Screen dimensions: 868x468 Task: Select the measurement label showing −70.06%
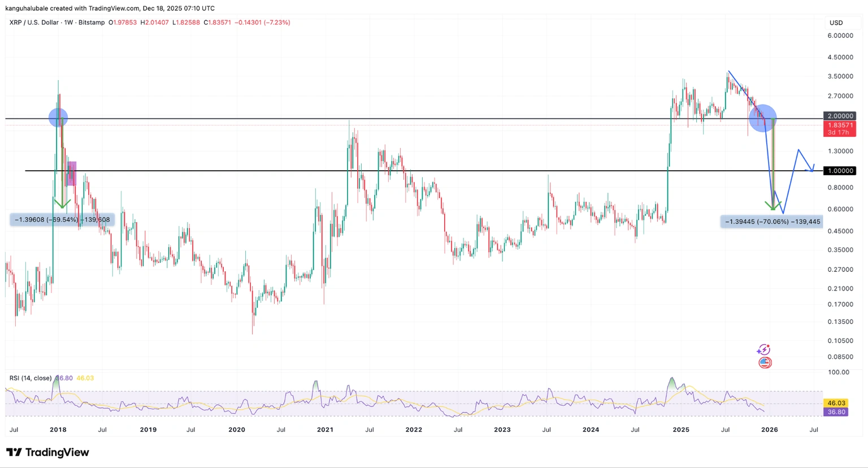coord(771,222)
